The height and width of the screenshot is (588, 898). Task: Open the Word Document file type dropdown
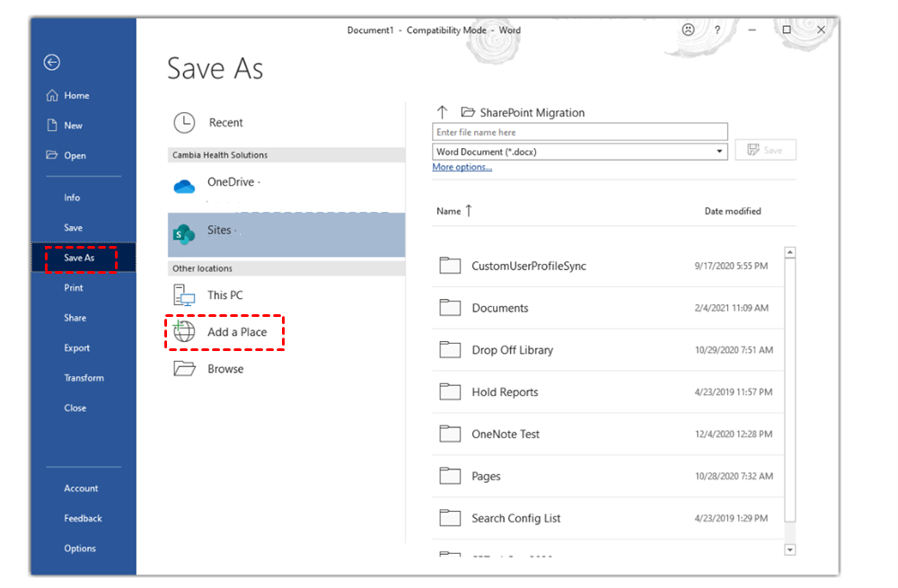720,151
